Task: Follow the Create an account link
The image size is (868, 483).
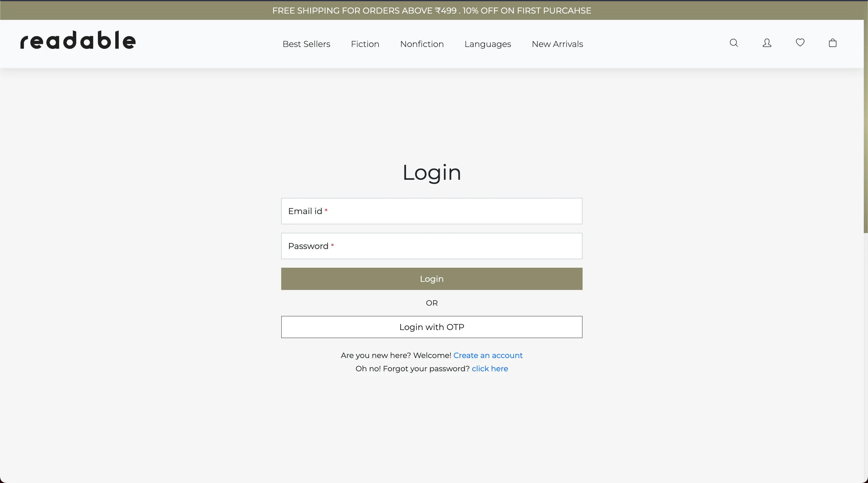Action: pyautogui.click(x=488, y=355)
